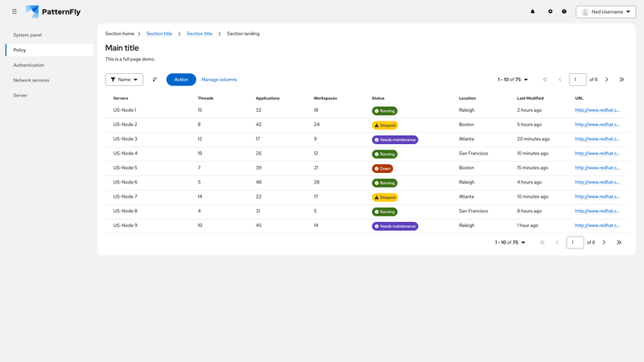
Task: Go to the next page in bottom pagination
Action: 605,243
